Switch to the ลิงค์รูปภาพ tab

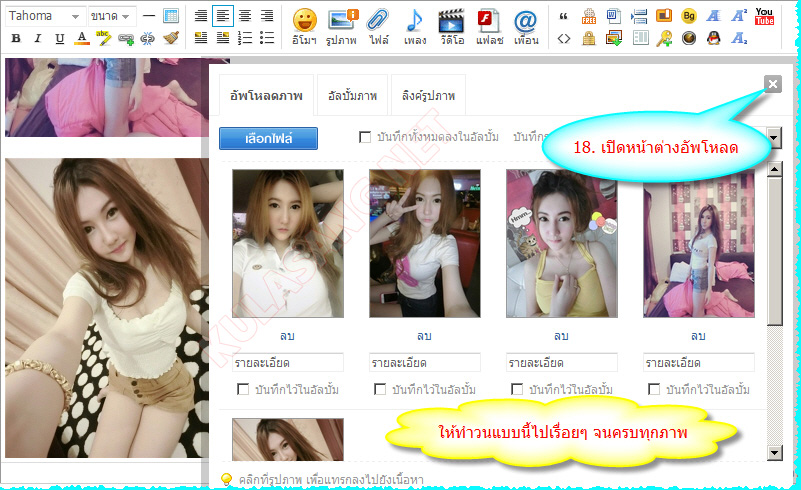428,96
